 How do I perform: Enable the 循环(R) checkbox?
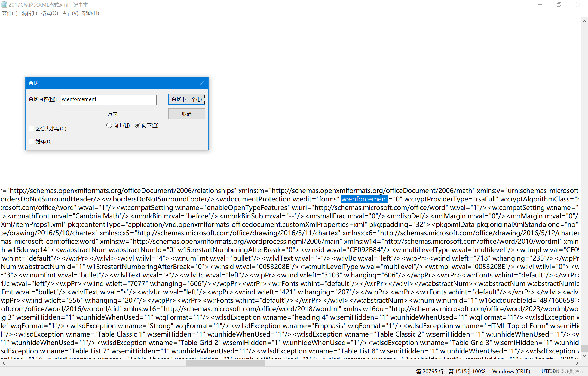coord(31,142)
